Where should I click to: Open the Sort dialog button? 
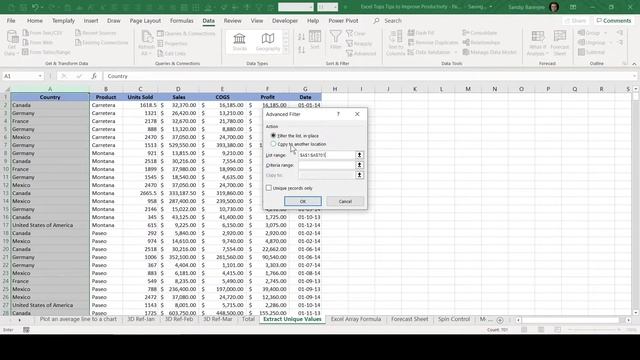[315, 41]
